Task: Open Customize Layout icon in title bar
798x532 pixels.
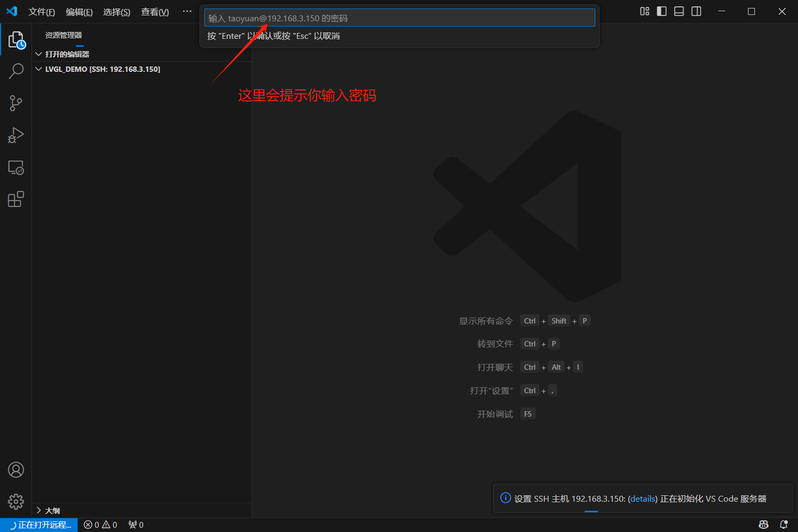Action: click(x=645, y=11)
